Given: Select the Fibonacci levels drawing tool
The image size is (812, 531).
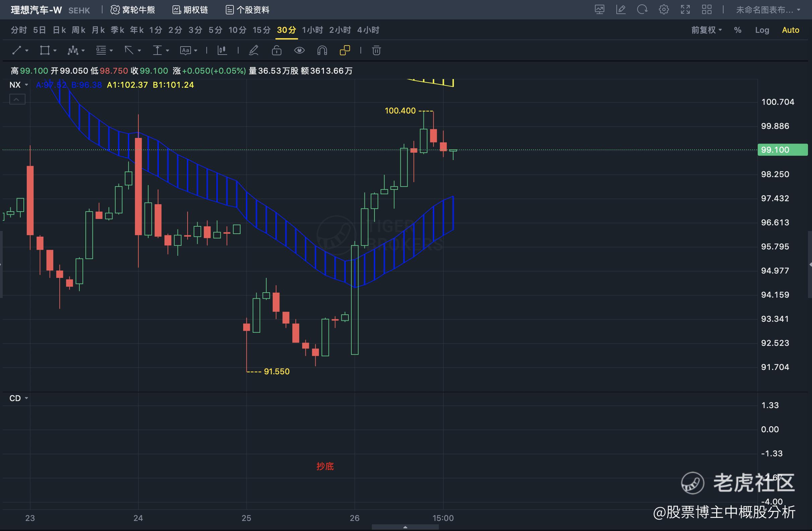Looking at the screenshot, I should point(101,51).
